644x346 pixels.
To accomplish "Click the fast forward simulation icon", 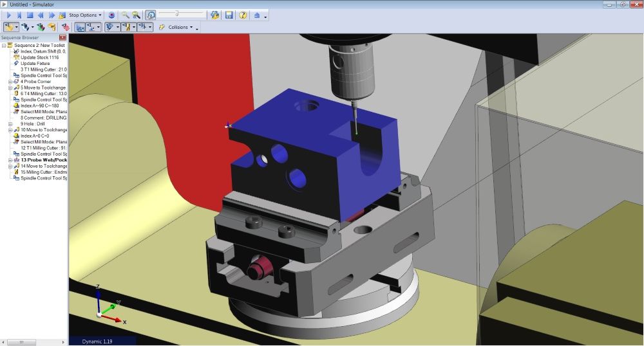I will [x=52, y=15].
